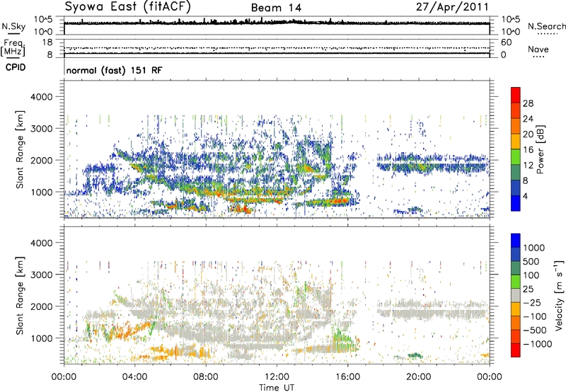Click the "16" label on the Power colorbar
566x392 pixels.
(528, 150)
